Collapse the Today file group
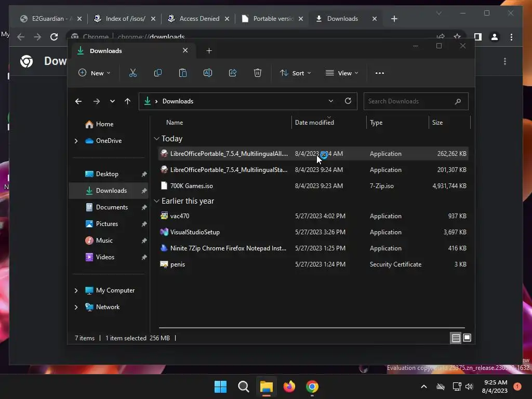The image size is (532, 399). (156, 138)
